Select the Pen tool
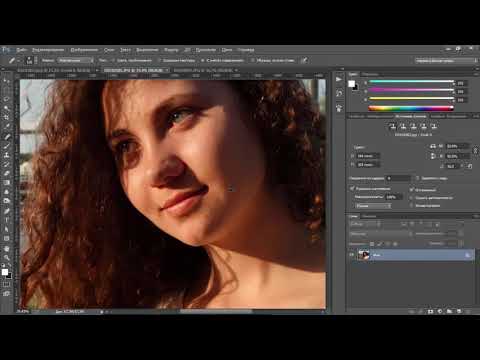 click(x=6, y=211)
